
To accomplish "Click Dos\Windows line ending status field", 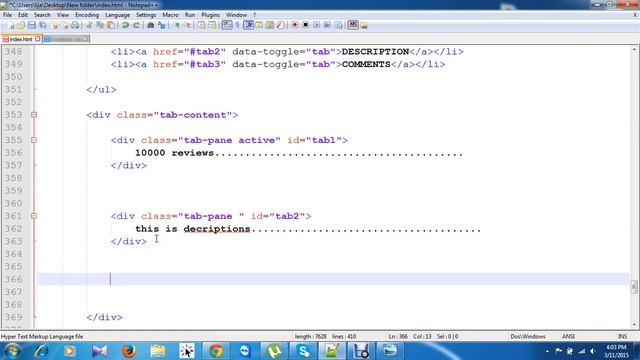I will (528, 336).
